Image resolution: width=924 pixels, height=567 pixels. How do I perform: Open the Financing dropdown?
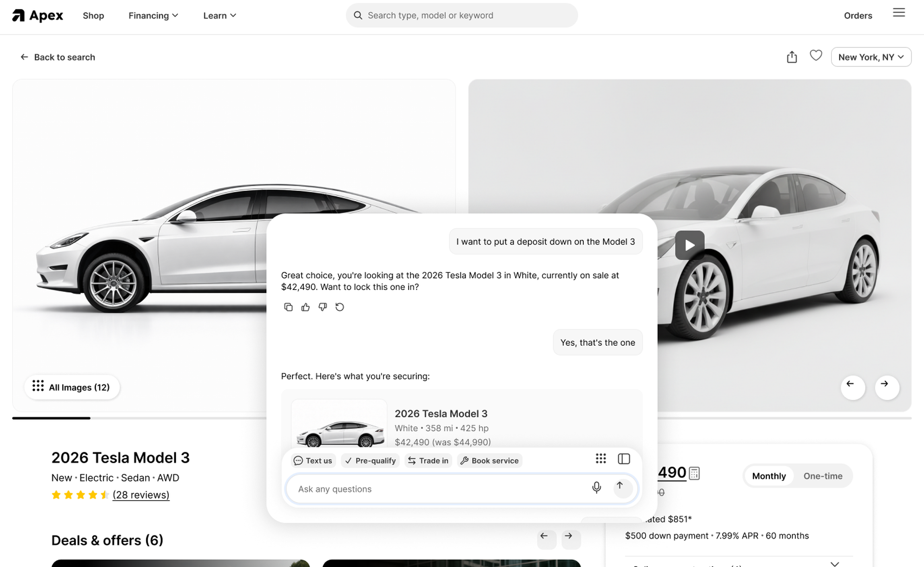pos(153,15)
